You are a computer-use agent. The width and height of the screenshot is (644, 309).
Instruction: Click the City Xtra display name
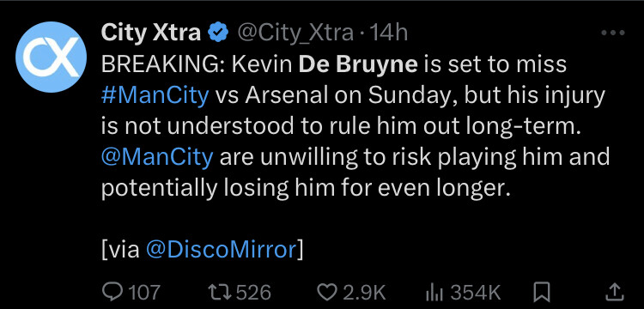pos(151,33)
